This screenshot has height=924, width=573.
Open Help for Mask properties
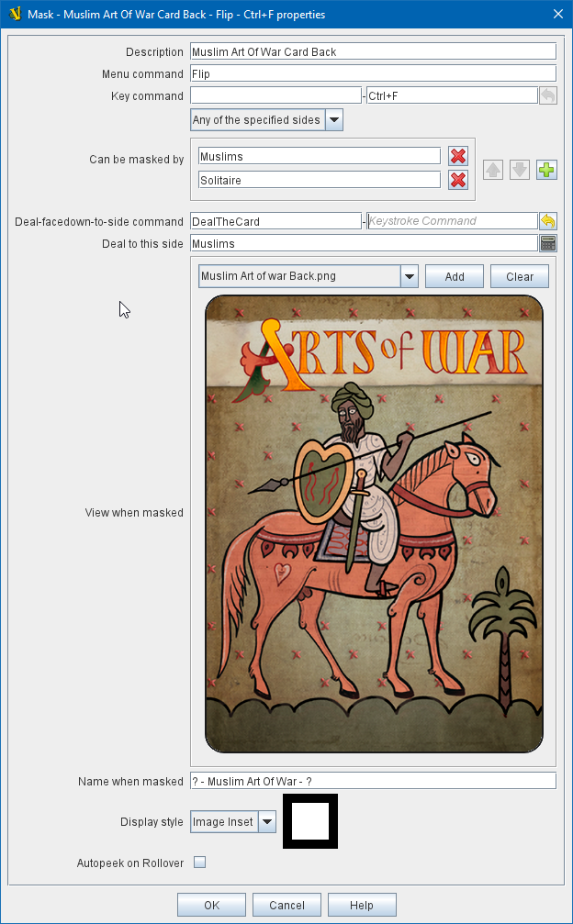point(362,905)
